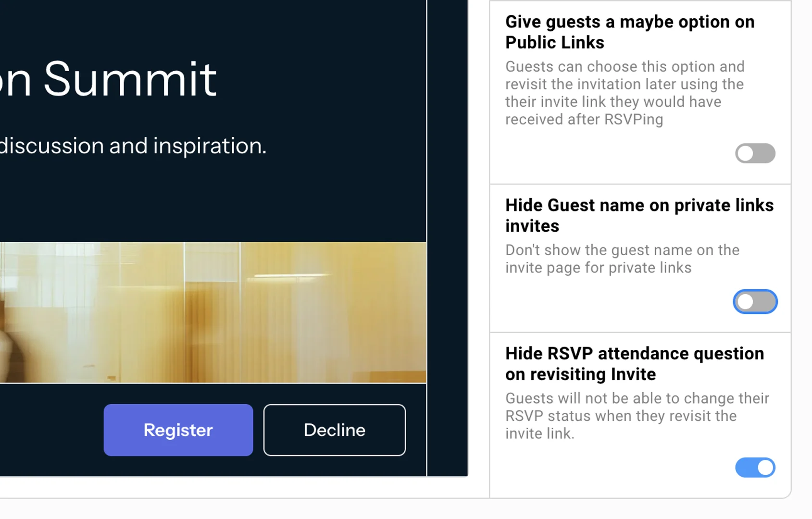Screen dimensions: 812x519
Task: Click Guests will not be able to change text
Action: (637, 416)
